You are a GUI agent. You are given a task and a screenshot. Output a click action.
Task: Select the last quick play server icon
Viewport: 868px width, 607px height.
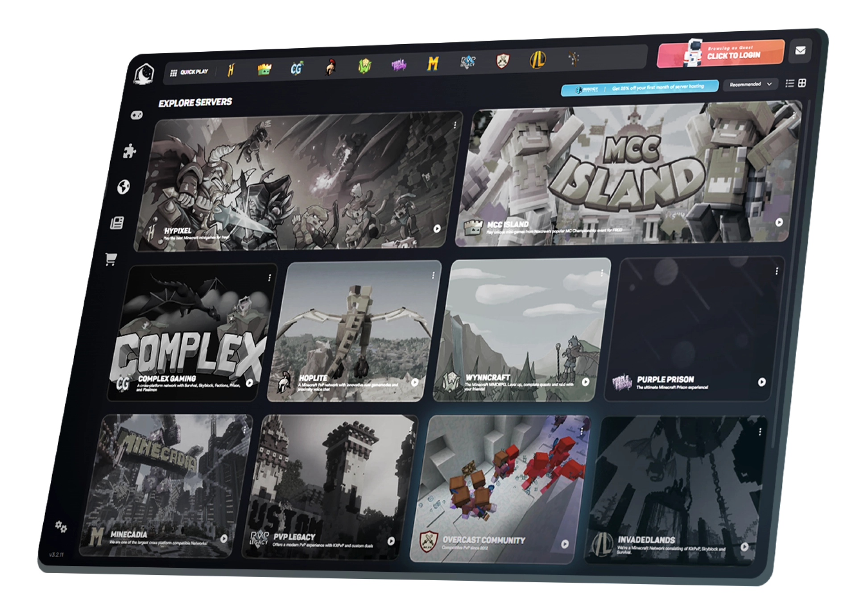pyautogui.click(x=574, y=58)
